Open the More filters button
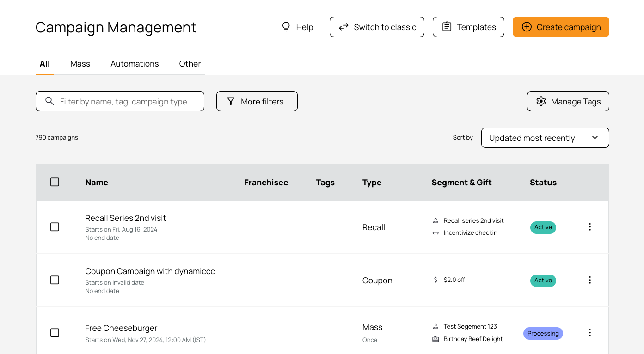This screenshot has height=354, width=644. 257,101
